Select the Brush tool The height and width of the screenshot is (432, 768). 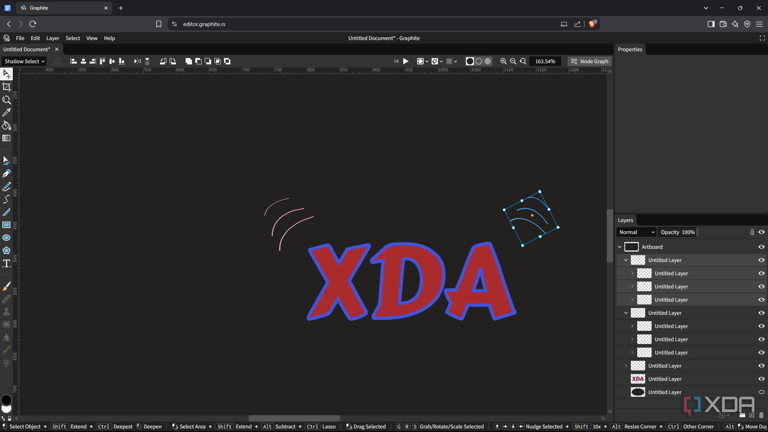click(6, 286)
